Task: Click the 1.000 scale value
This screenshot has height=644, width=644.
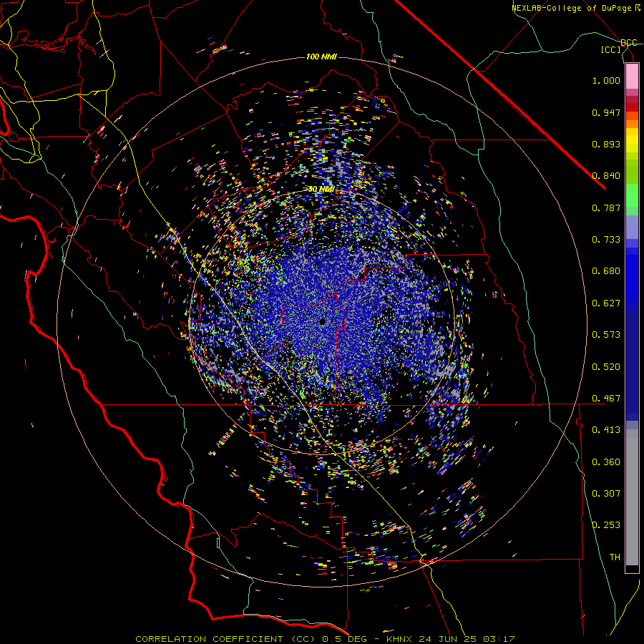Action: click(x=606, y=80)
